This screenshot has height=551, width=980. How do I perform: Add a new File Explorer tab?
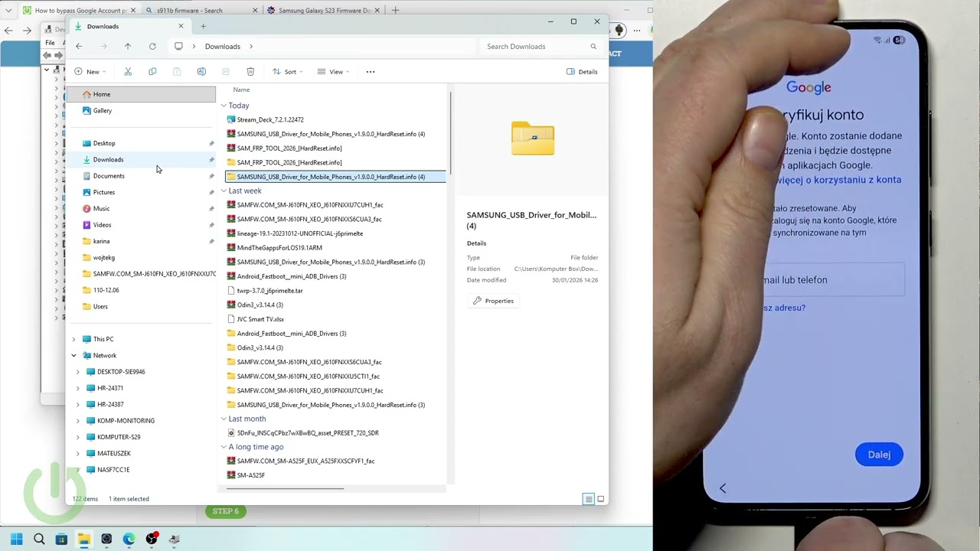(203, 27)
